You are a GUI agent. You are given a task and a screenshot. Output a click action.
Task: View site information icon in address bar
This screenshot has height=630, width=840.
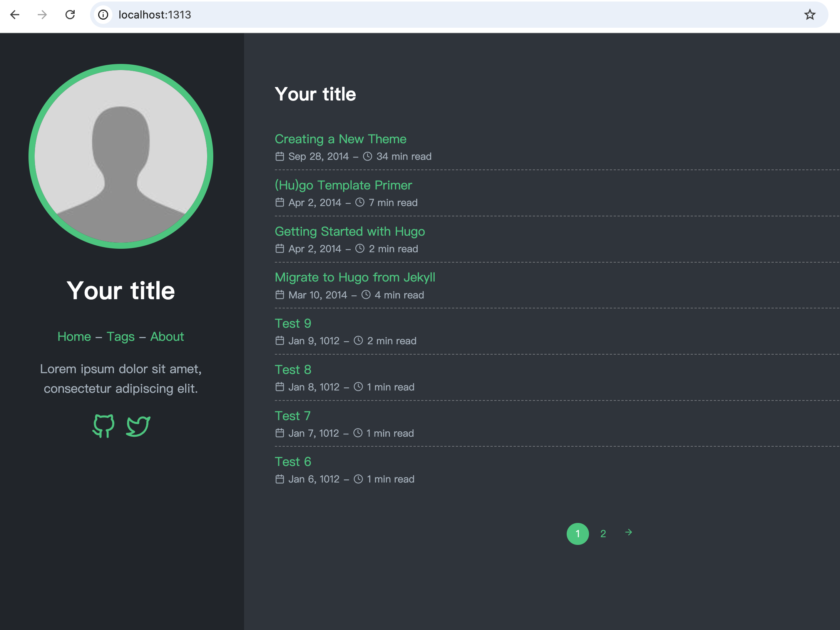tap(103, 15)
